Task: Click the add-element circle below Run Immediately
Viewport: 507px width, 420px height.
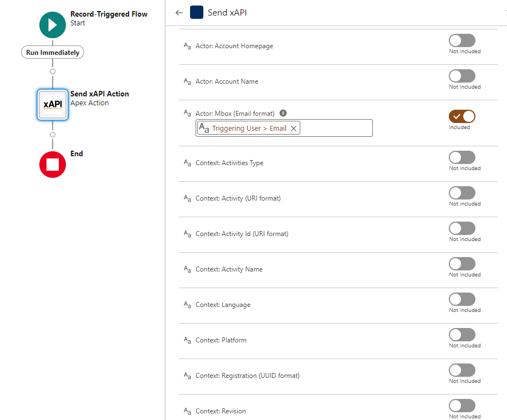Action: [x=53, y=71]
